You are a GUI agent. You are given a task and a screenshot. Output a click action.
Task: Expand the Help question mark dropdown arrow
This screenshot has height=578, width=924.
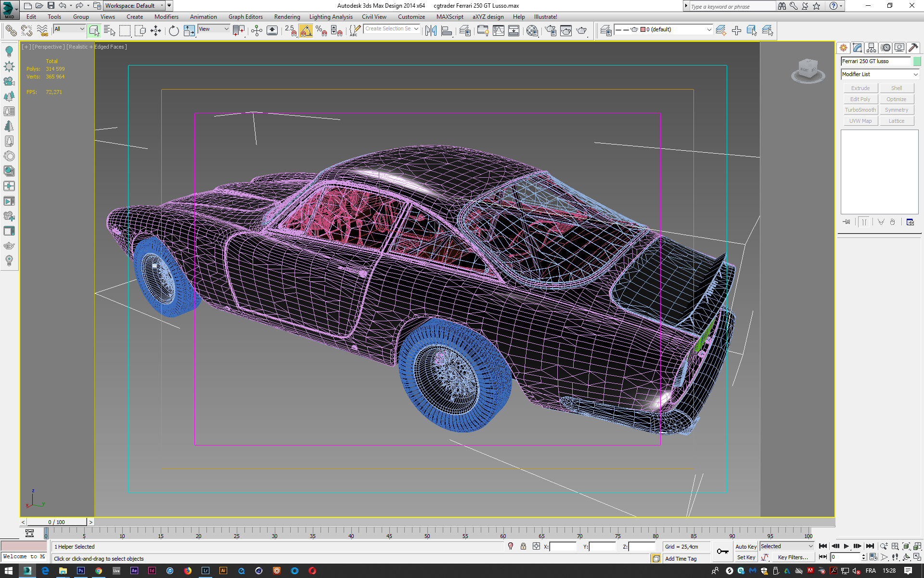point(841,6)
